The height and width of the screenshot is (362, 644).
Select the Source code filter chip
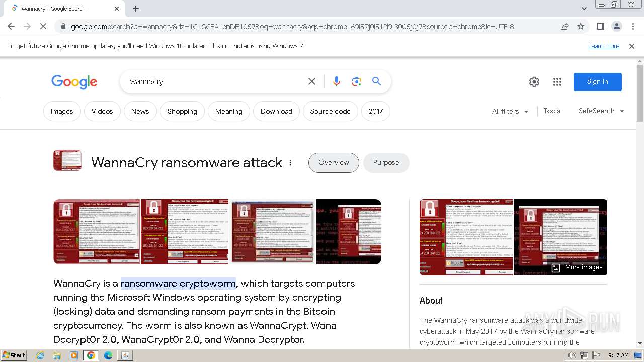(x=331, y=111)
